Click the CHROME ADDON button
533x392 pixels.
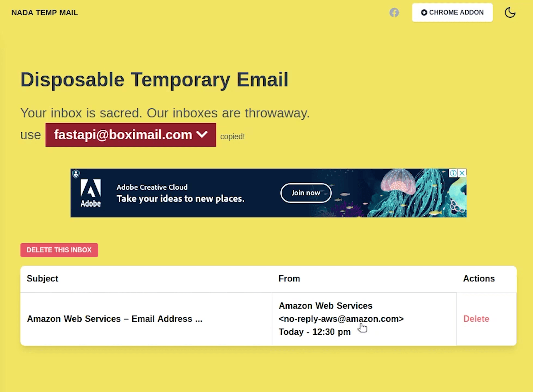point(452,13)
